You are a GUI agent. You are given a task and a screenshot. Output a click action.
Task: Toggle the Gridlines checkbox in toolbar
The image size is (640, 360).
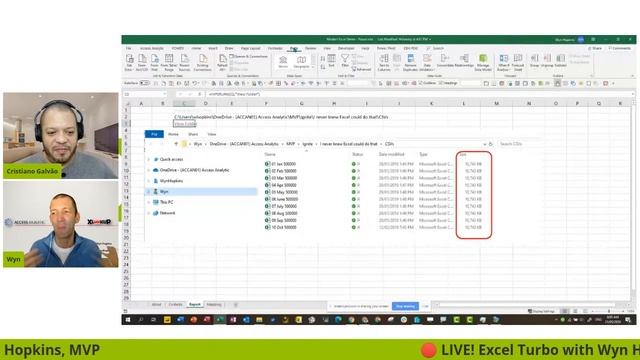(x=428, y=83)
